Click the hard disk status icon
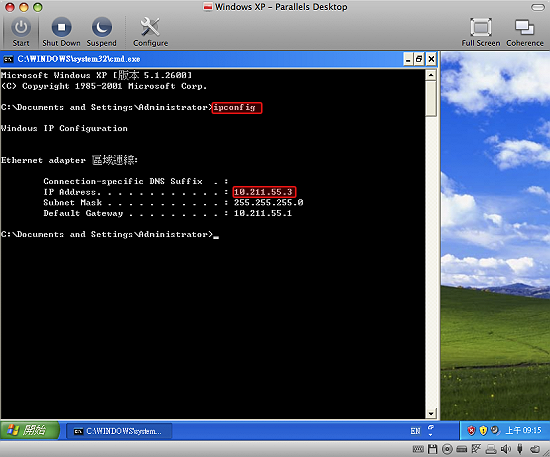Image resolution: width=550 pixels, height=457 pixels. click(461, 449)
